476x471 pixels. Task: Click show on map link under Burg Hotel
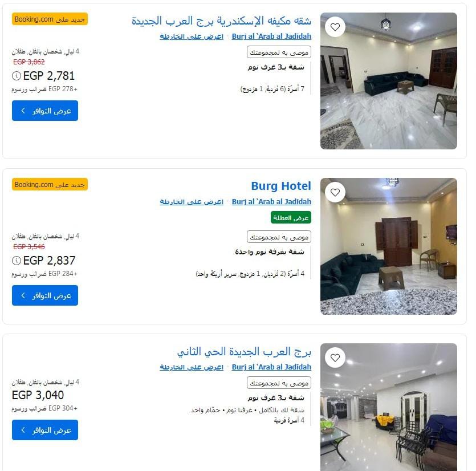tap(192, 202)
